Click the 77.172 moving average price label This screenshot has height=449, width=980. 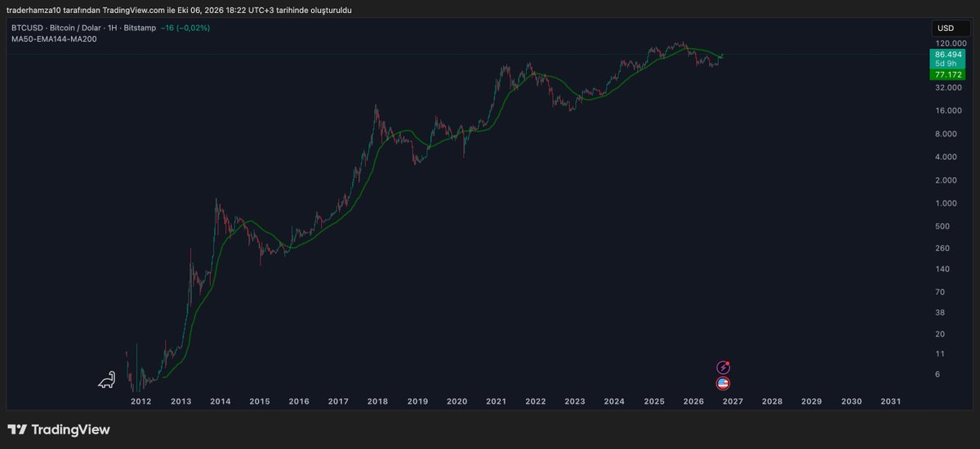[947, 74]
